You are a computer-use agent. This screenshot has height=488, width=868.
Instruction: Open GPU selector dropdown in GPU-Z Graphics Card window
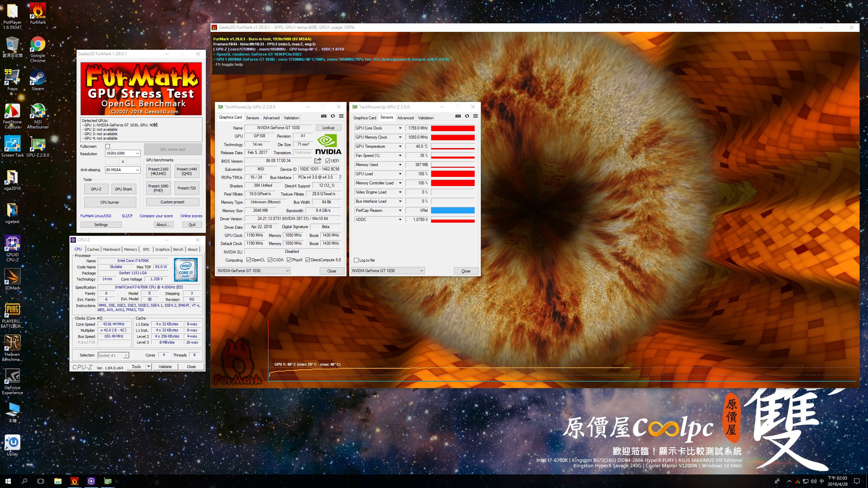[253, 271]
